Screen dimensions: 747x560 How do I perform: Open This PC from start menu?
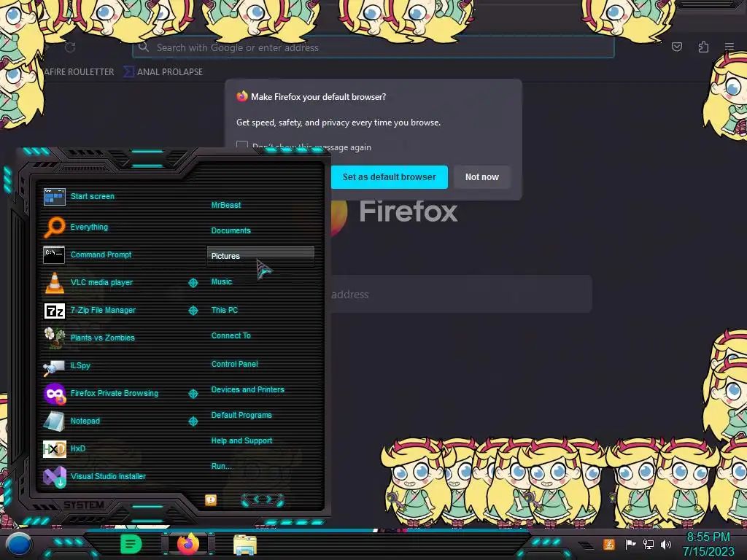(225, 310)
